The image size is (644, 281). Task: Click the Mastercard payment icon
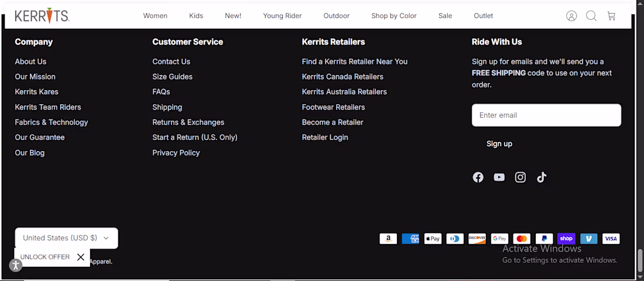[x=522, y=239]
